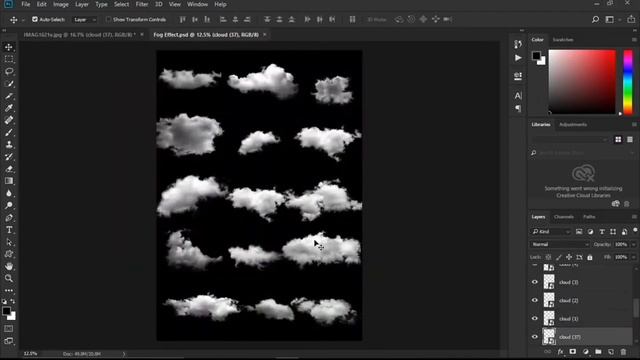Open the Kind filter dropdown

(x=551, y=232)
